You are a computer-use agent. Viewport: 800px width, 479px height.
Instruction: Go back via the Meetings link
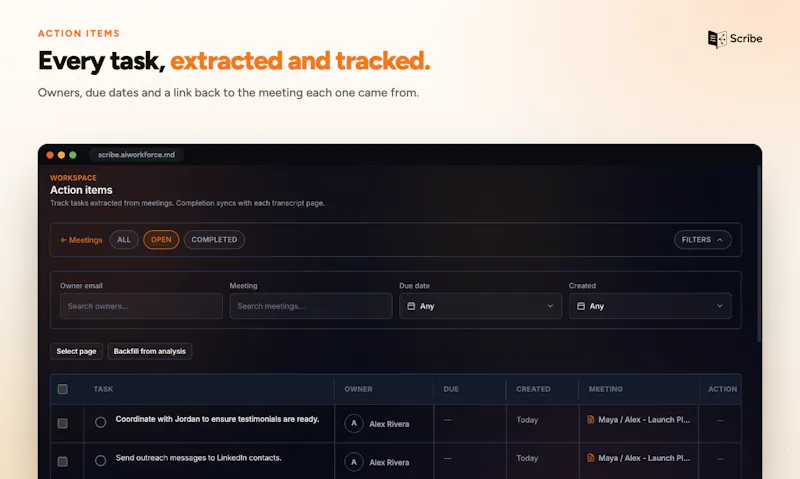[81, 240]
